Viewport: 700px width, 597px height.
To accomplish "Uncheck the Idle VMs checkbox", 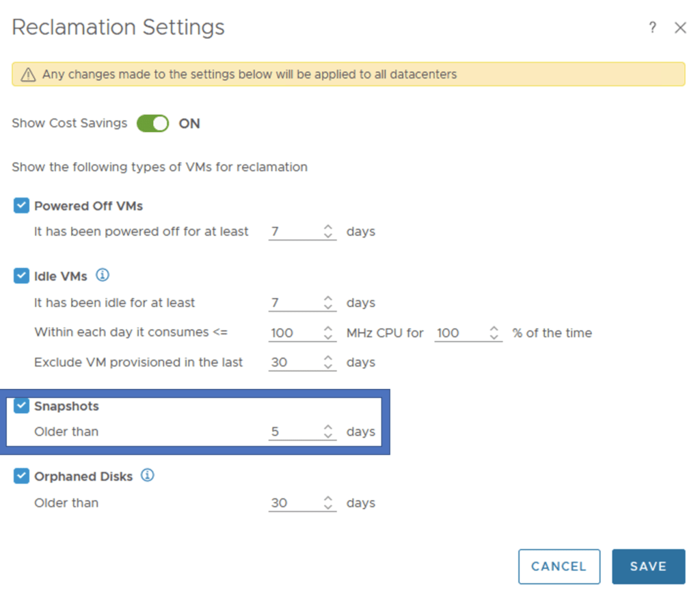I will [22, 276].
